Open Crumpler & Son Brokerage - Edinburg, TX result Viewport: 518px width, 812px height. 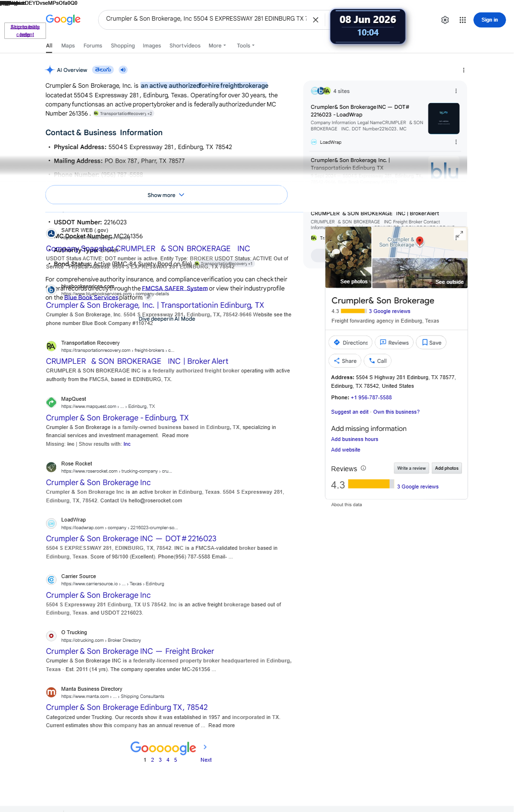(117, 418)
